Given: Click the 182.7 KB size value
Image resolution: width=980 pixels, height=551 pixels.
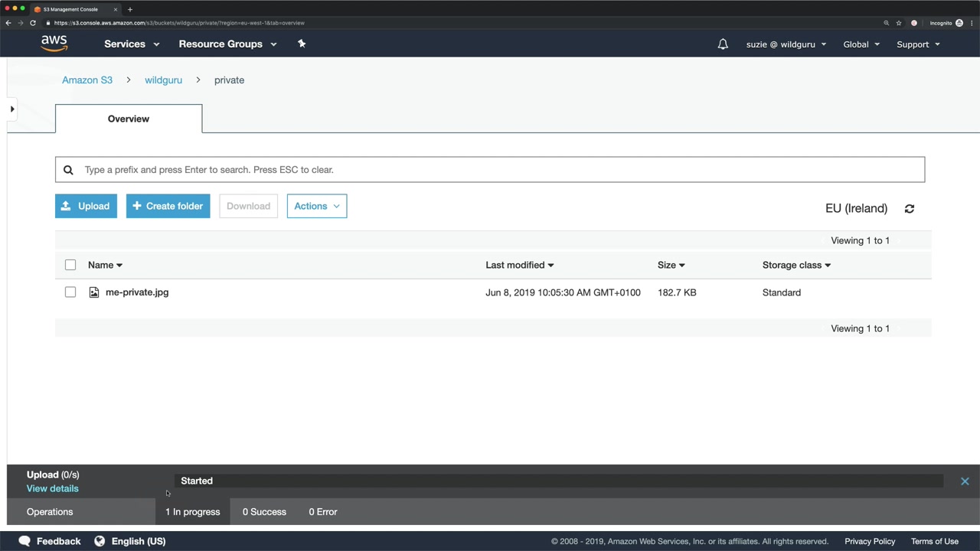Looking at the screenshot, I should coord(677,292).
